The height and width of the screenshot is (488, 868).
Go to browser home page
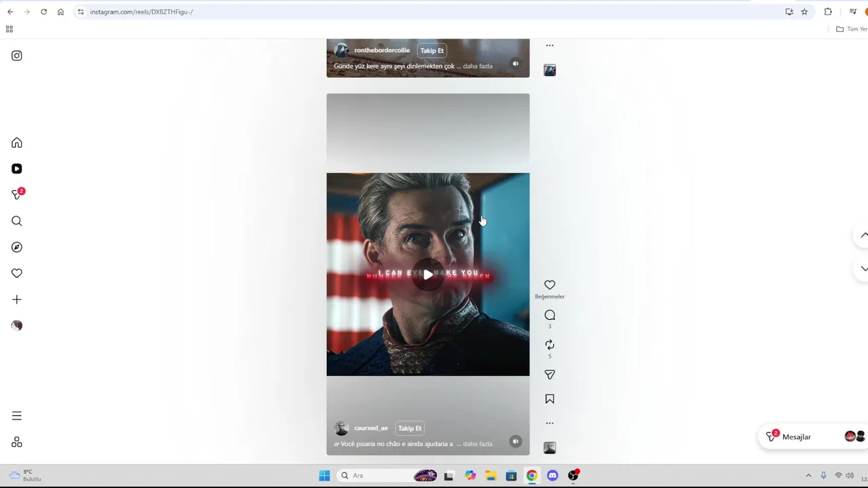click(x=60, y=12)
